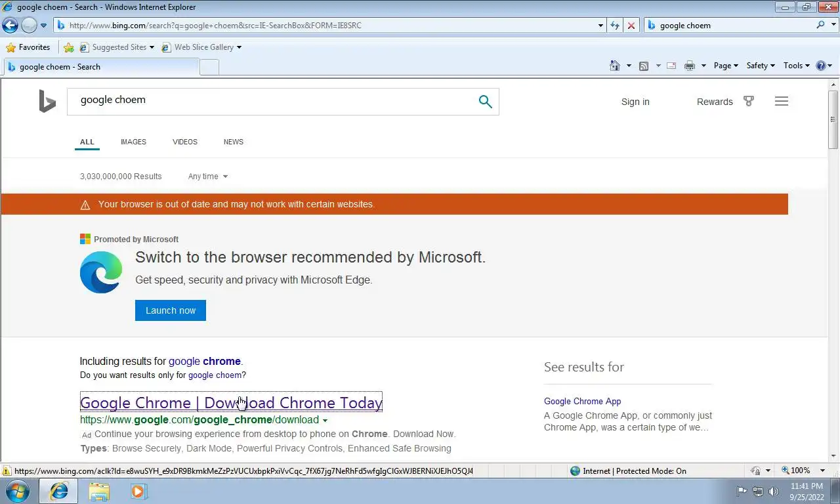Click the Read Mail envelope icon
Viewport: 840px width, 504px height.
[x=671, y=66]
